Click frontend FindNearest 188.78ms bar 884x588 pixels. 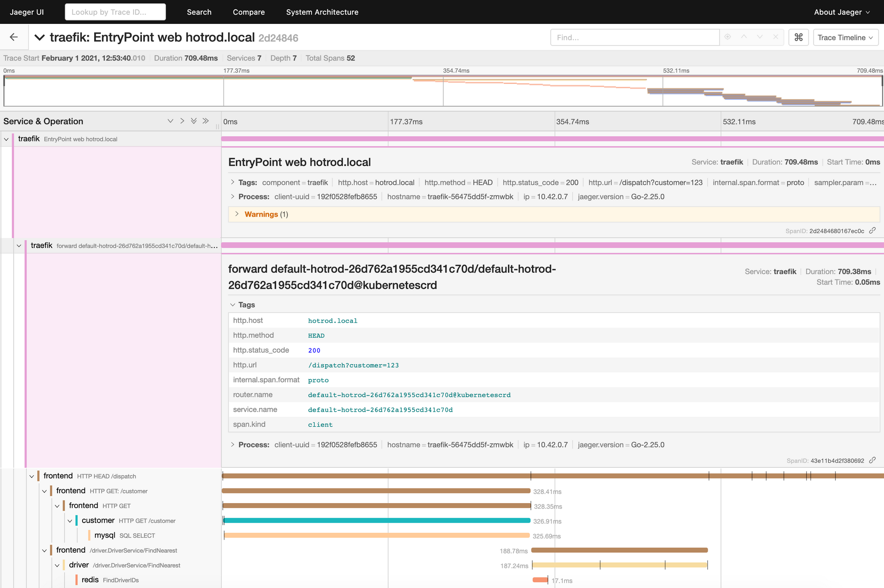click(x=620, y=550)
